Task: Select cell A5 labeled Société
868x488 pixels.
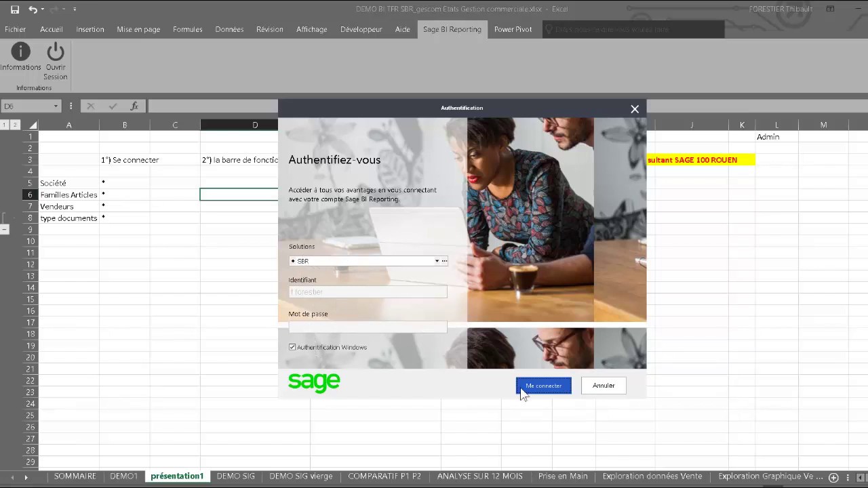Action: (x=68, y=183)
